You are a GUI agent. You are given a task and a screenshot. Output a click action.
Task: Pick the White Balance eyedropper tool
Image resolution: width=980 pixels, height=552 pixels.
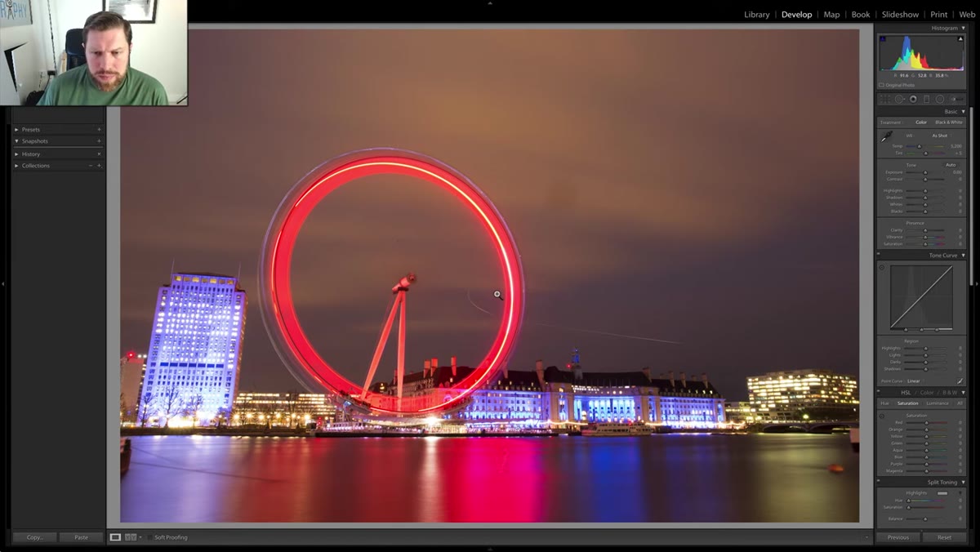887,137
